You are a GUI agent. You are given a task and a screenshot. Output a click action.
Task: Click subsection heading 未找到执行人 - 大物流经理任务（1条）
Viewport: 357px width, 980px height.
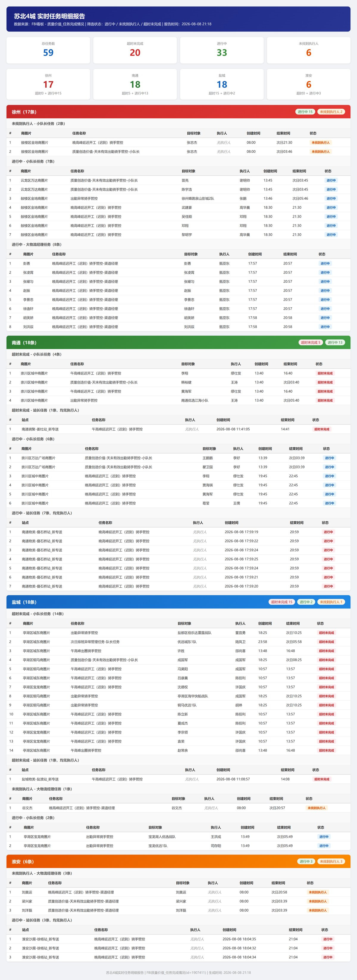click(x=42, y=789)
